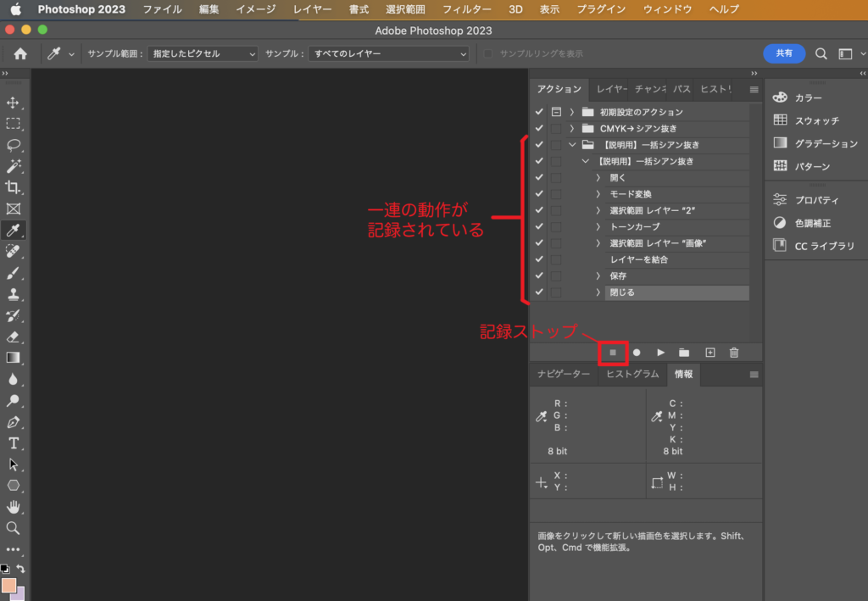Image resolution: width=868 pixels, height=601 pixels.
Task: Select the Pen tool
Action: pyautogui.click(x=13, y=421)
